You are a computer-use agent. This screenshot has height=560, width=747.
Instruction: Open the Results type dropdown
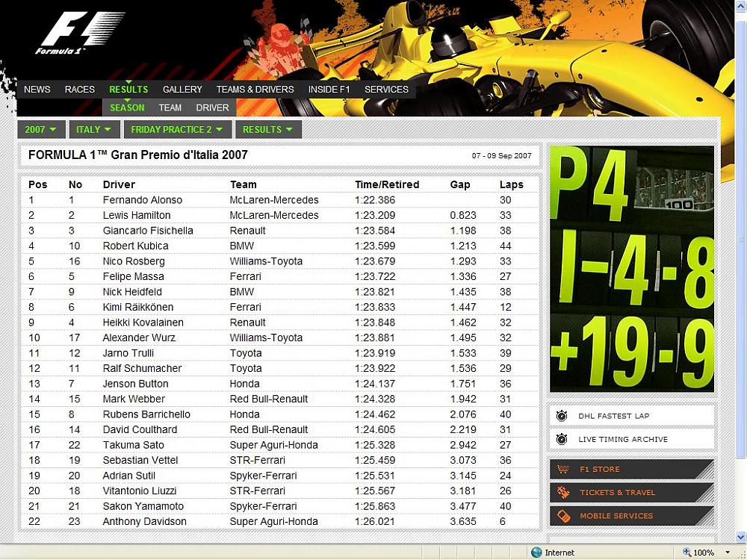pyautogui.click(x=268, y=129)
